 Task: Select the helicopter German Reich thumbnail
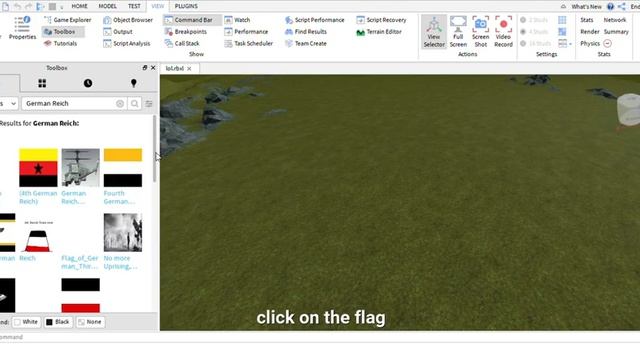click(x=80, y=168)
